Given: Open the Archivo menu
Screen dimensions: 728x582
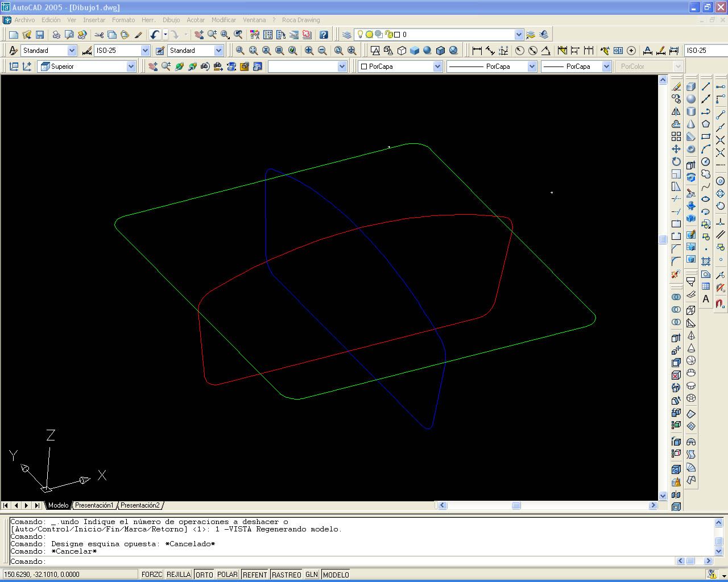Looking at the screenshot, I should point(24,20).
